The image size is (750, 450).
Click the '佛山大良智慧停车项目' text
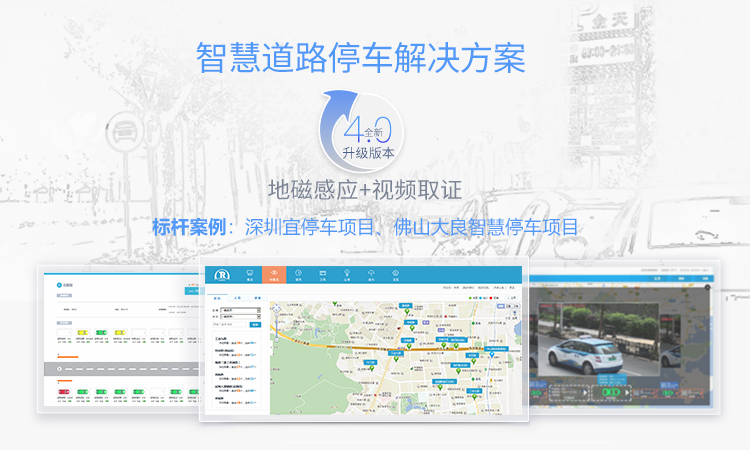point(485,227)
